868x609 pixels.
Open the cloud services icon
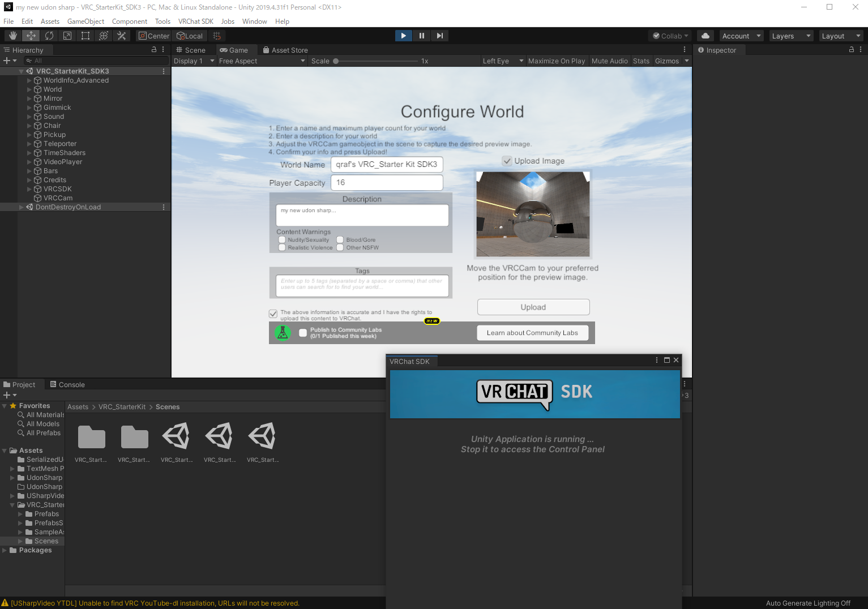[705, 36]
